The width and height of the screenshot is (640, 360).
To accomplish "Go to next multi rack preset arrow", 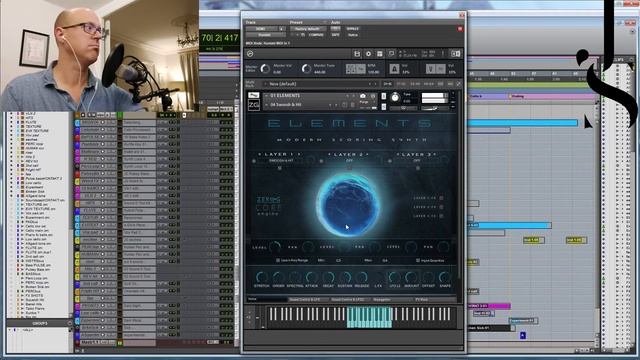I will [376, 84].
